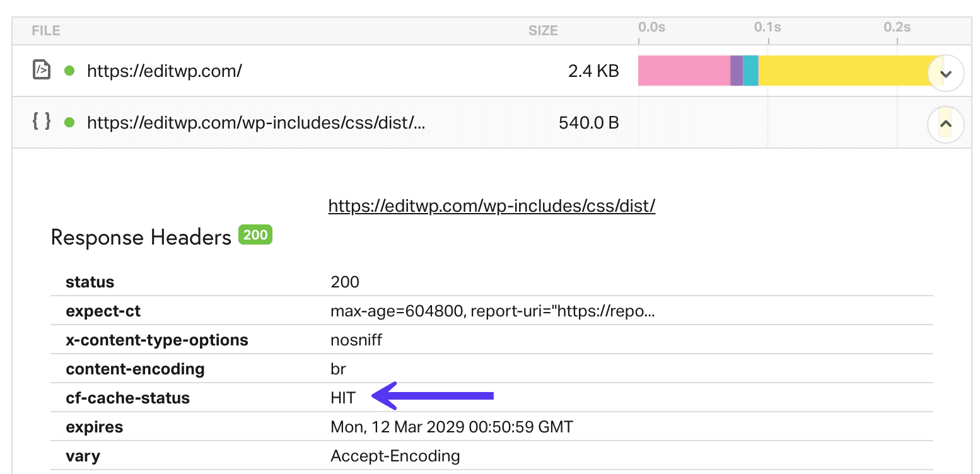Click the pink segment of the waterfall bar
980x474 pixels.
click(x=684, y=71)
